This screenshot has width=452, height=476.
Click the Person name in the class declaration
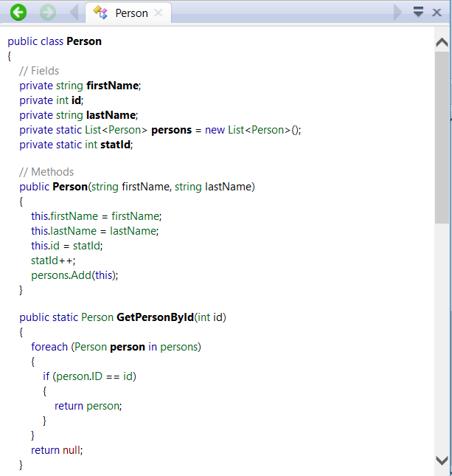point(84,41)
